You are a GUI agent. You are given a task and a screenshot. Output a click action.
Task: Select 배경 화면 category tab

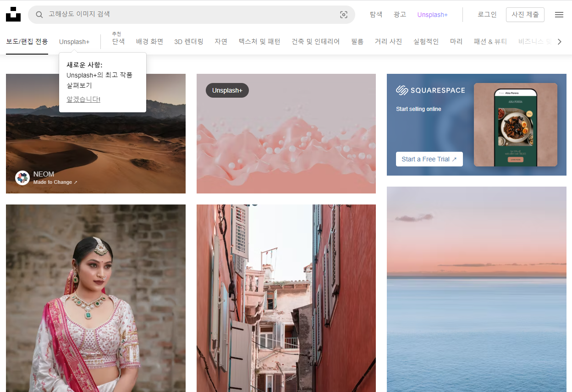click(149, 42)
